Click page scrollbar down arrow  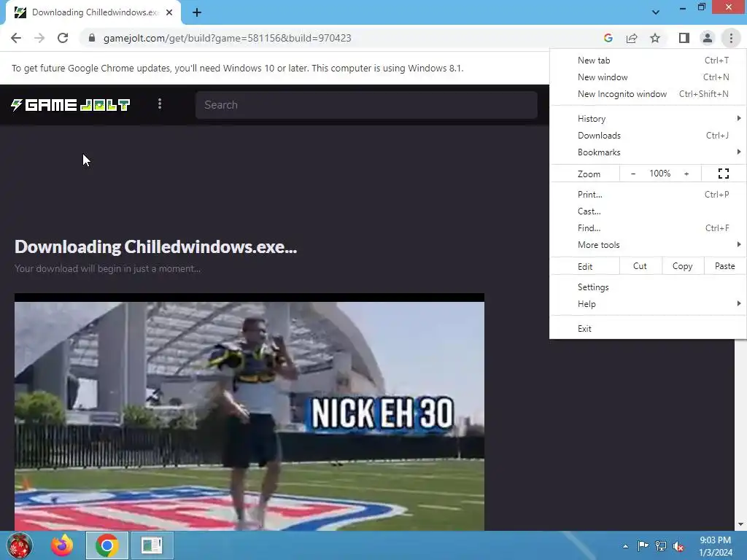click(740, 525)
